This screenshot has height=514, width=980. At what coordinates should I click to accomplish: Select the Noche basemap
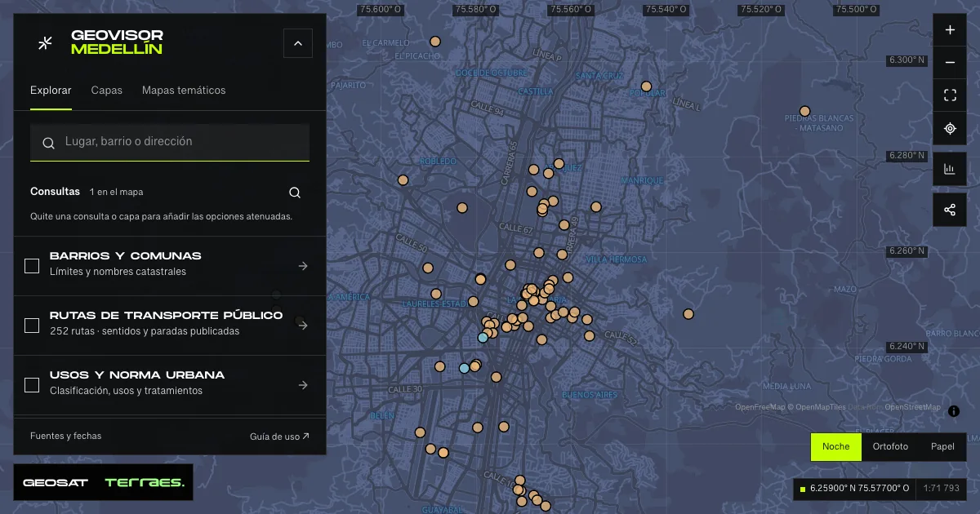pyautogui.click(x=835, y=447)
